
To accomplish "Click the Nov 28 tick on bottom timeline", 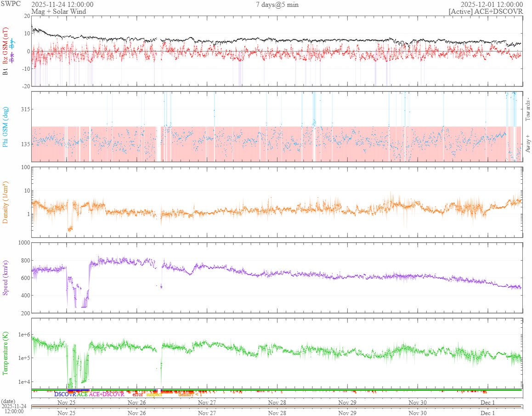I will (x=277, y=413).
